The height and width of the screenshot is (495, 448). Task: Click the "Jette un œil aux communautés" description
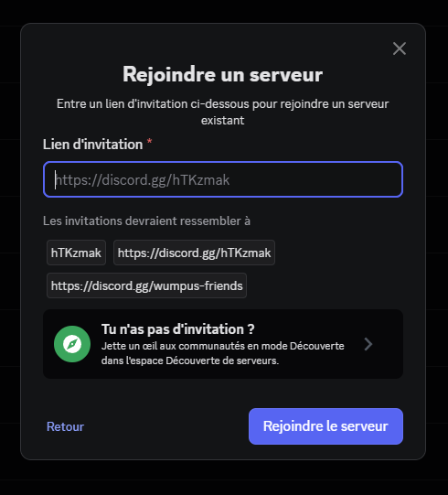tap(223, 353)
